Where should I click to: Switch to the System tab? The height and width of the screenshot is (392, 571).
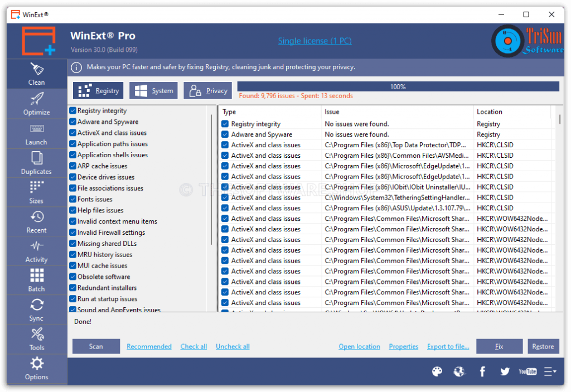click(153, 90)
